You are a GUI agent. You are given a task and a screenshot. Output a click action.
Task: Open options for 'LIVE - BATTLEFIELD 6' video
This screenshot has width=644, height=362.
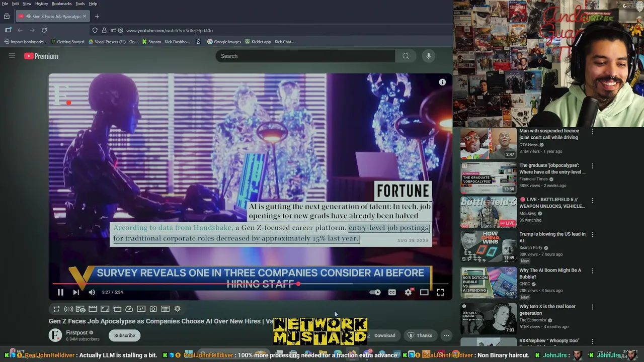(x=593, y=200)
